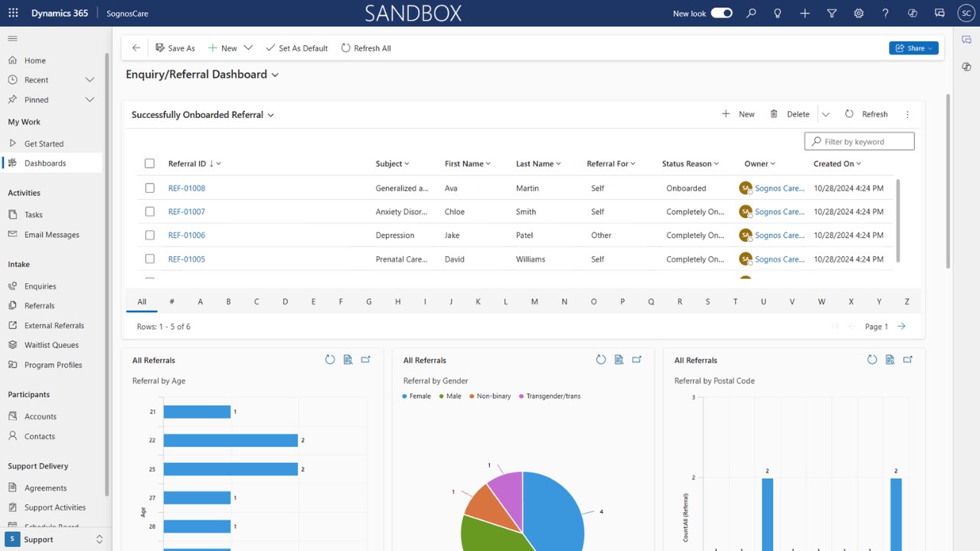Expand the Referral by Postal Code chart
Viewport: 980px width, 551px height.
click(908, 360)
